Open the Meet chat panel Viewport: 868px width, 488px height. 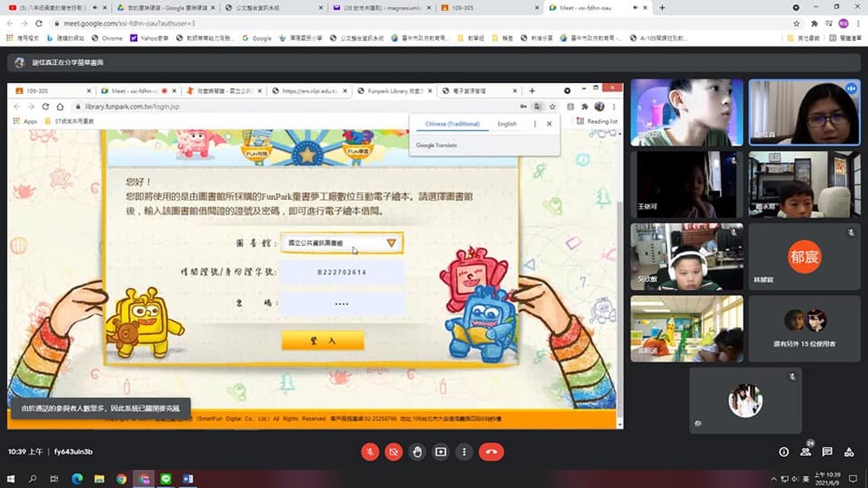(x=827, y=452)
